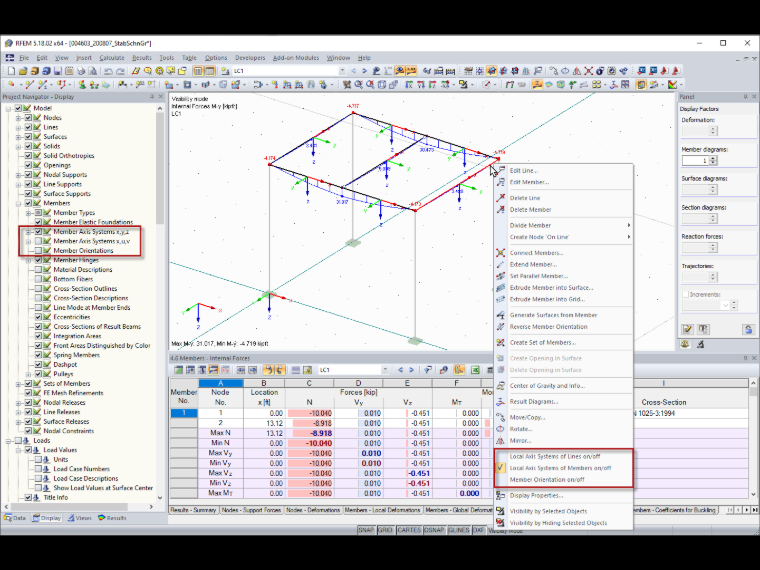Toggle Load Case Numbers checkbox

(38, 469)
